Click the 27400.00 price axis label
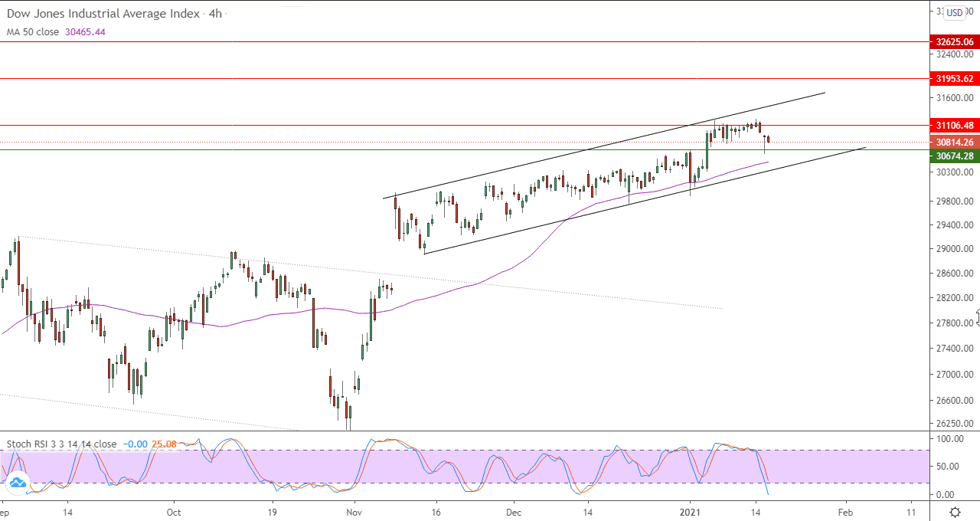This screenshot has width=980, height=521. coord(955,349)
